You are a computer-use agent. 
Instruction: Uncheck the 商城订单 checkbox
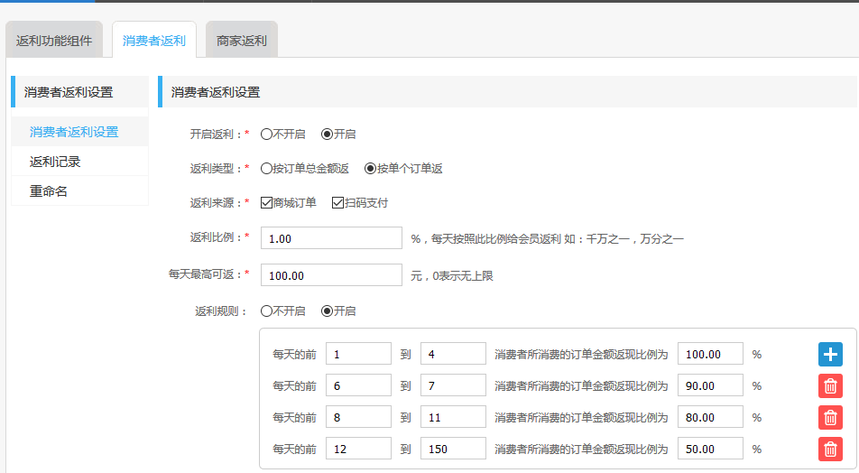coord(266,203)
